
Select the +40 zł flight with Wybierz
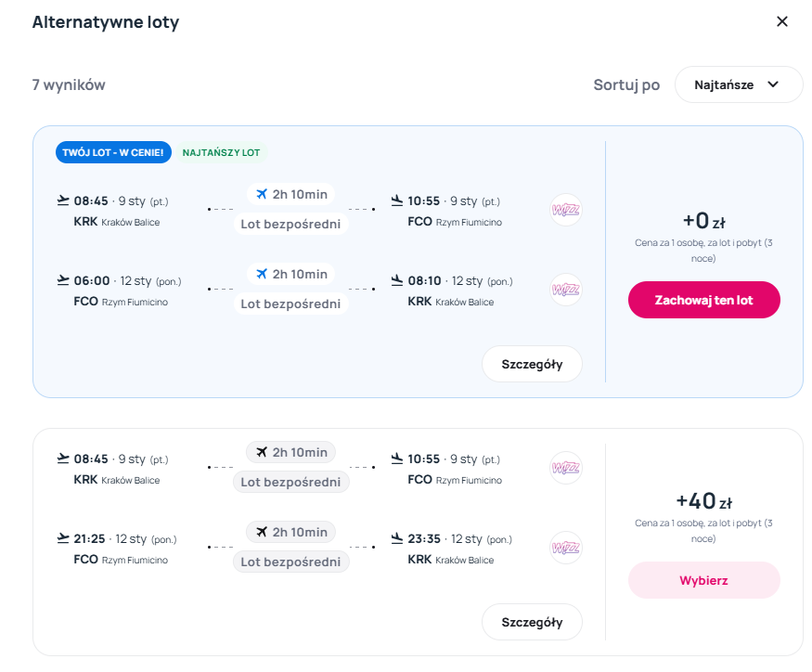click(x=703, y=580)
